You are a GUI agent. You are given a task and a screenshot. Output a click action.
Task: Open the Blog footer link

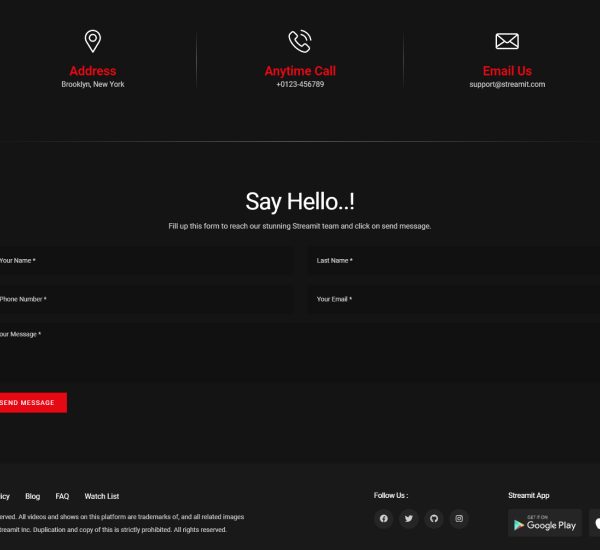pos(33,496)
